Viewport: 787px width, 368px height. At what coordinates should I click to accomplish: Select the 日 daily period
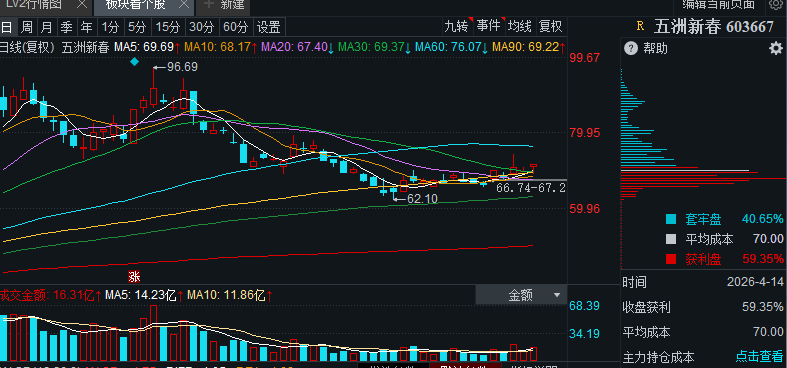[7, 27]
